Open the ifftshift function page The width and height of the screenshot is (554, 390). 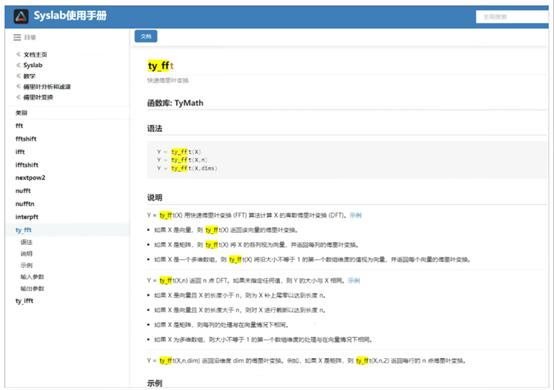tap(27, 165)
